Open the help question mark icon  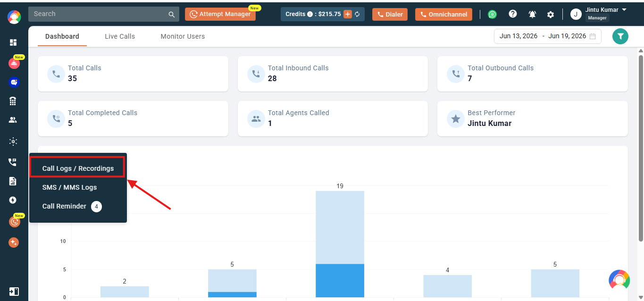tap(513, 14)
